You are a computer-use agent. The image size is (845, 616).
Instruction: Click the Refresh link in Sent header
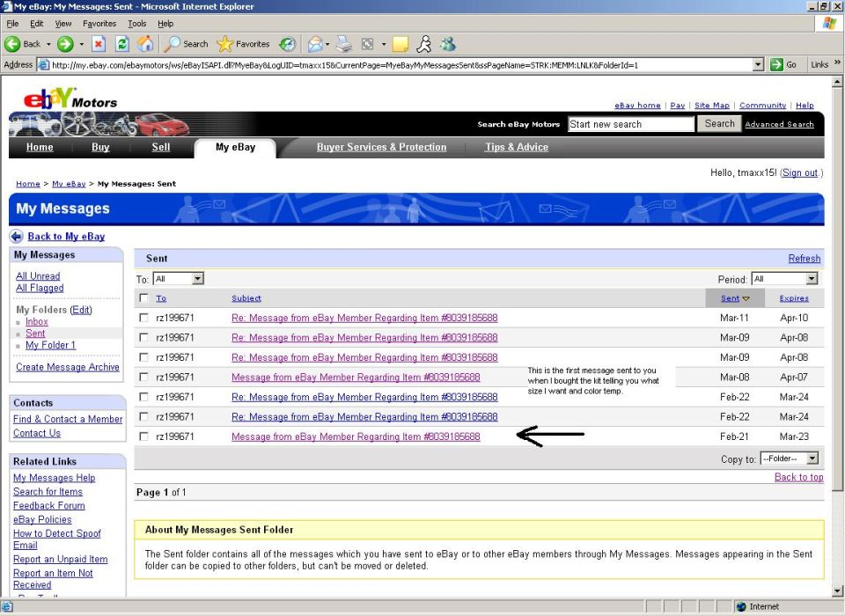[x=804, y=258]
